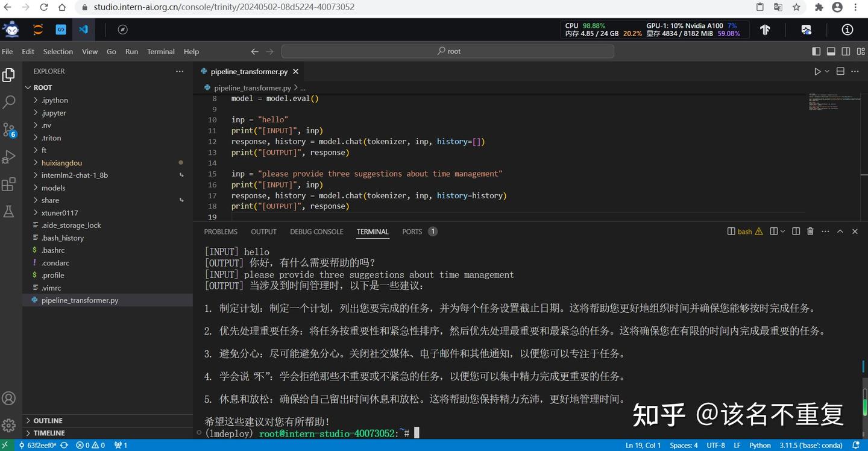
Task: Switch to the Jupyter launcher icon
Action: click(x=38, y=30)
